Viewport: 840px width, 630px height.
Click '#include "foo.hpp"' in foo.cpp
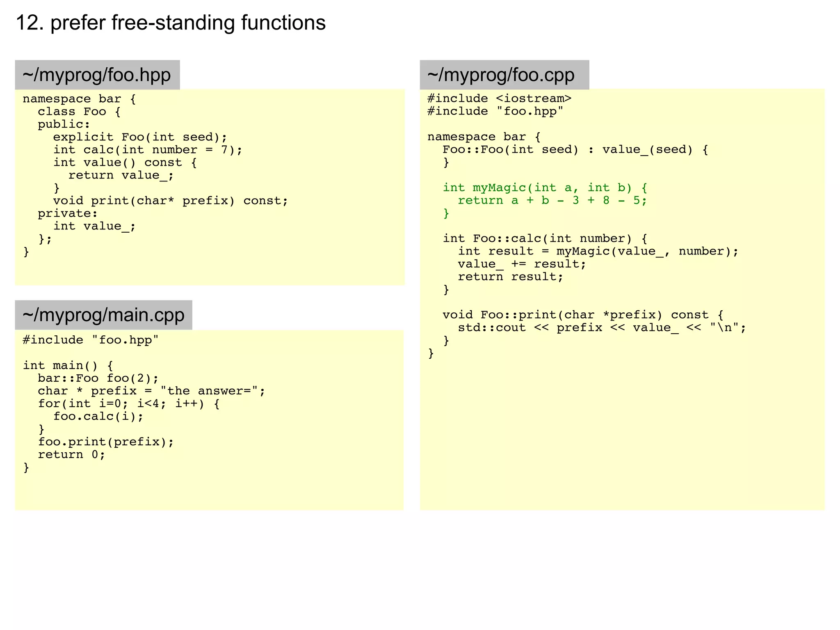point(495,111)
